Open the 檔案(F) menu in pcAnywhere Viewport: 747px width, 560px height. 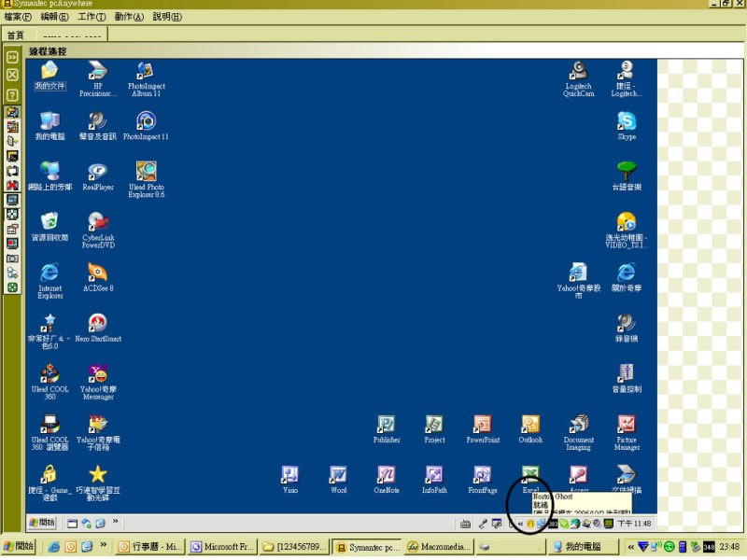17,17
